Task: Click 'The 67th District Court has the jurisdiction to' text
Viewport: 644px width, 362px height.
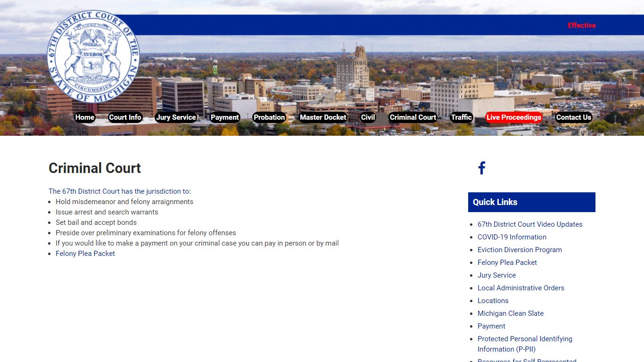Action: pos(120,191)
